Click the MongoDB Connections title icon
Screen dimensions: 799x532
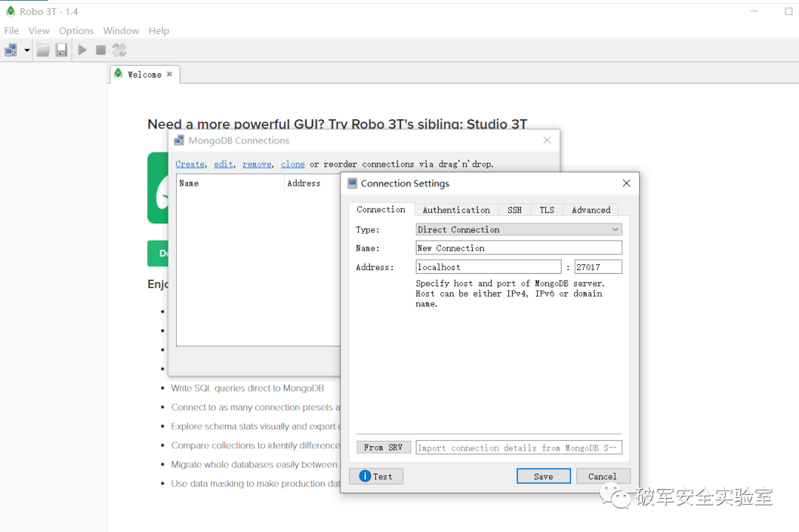click(x=179, y=140)
